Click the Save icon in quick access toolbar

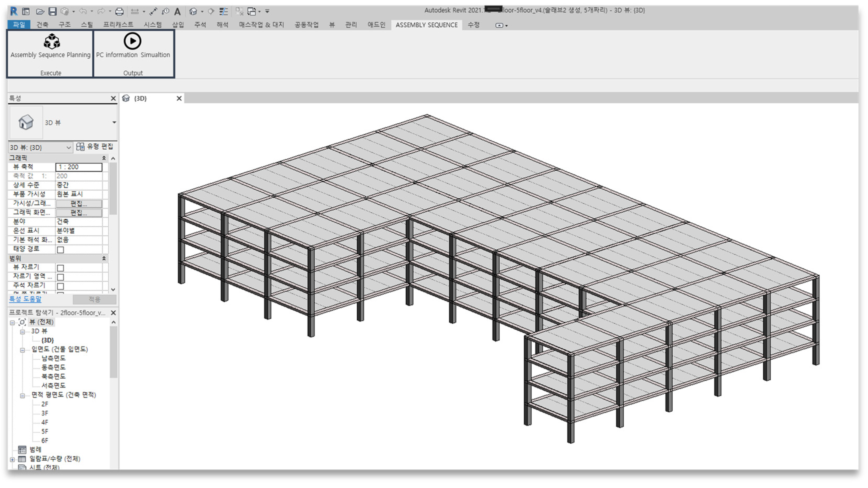(52, 12)
